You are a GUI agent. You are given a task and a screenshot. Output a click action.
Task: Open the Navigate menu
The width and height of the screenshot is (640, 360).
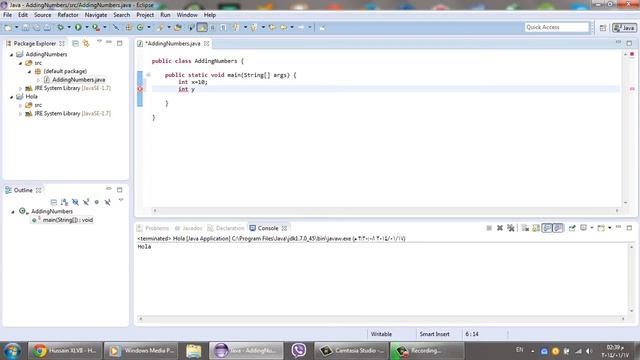96,15
